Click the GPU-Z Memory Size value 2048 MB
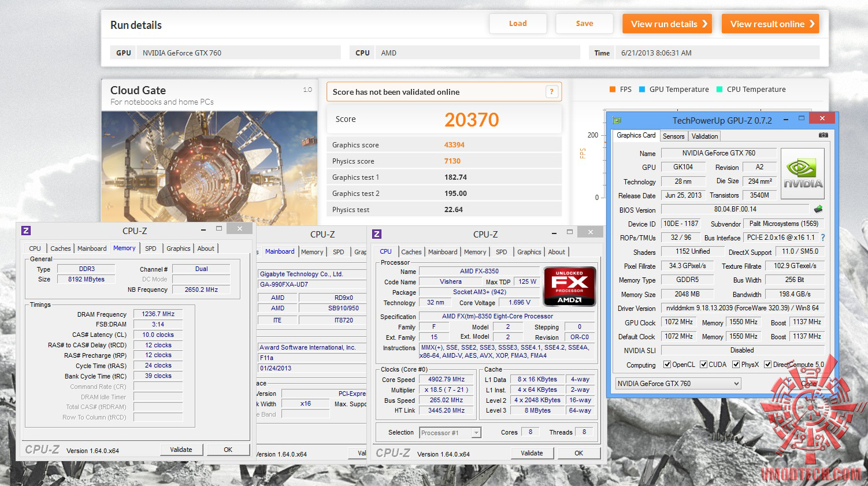The width and height of the screenshot is (868, 486). 687,294
